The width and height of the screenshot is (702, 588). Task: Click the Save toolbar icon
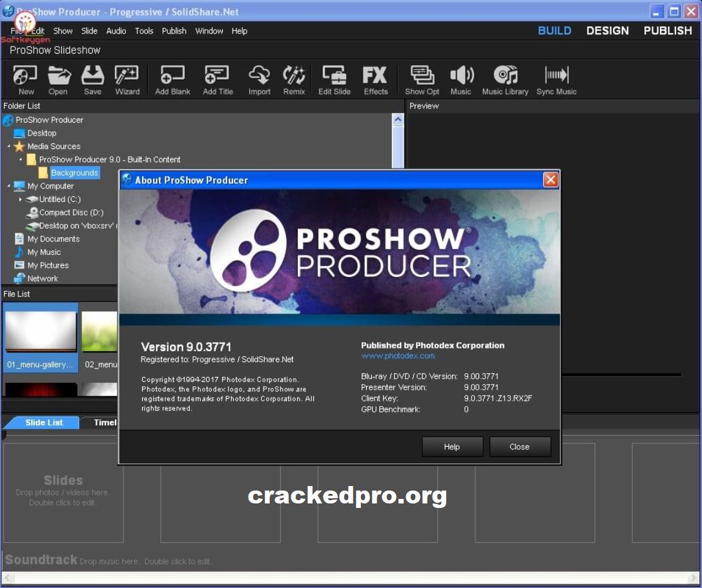93,79
